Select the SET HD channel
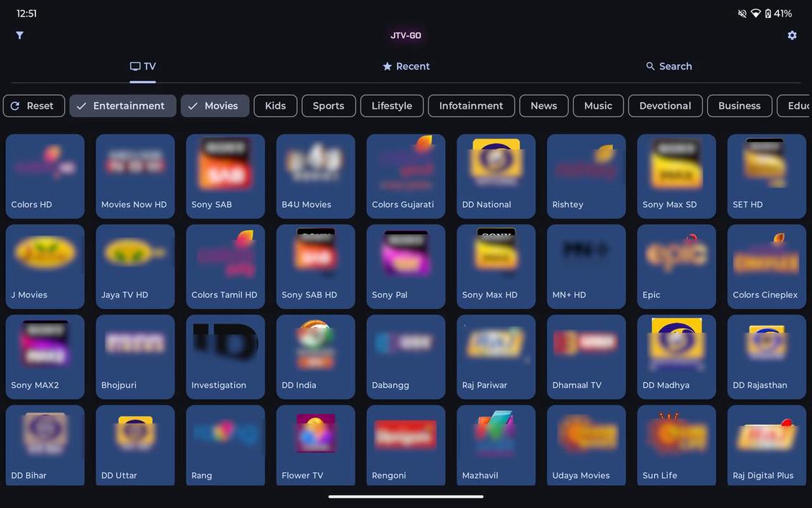Screen dimensions: 812x508 pos(767,176)
